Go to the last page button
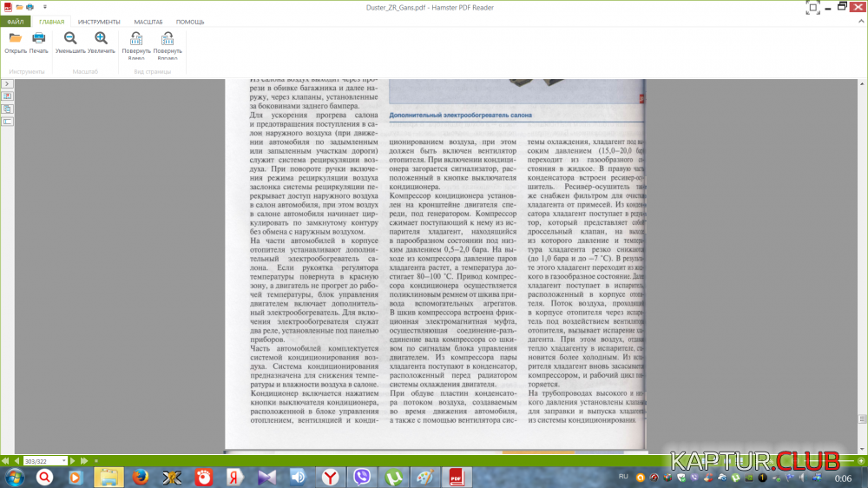This screenshot has width=868, height=488. 84,460
